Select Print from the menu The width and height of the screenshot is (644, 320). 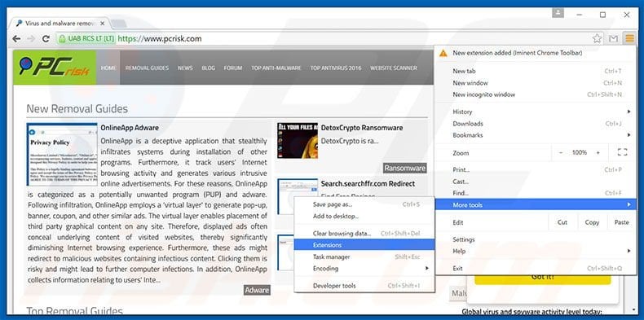point(535,169)
